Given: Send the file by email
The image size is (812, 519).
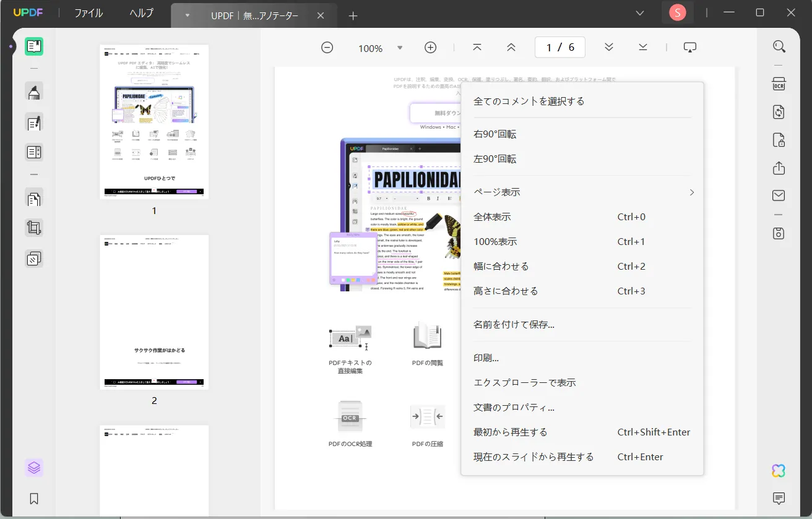Looking at the screenshot, I should click(779, 196).
